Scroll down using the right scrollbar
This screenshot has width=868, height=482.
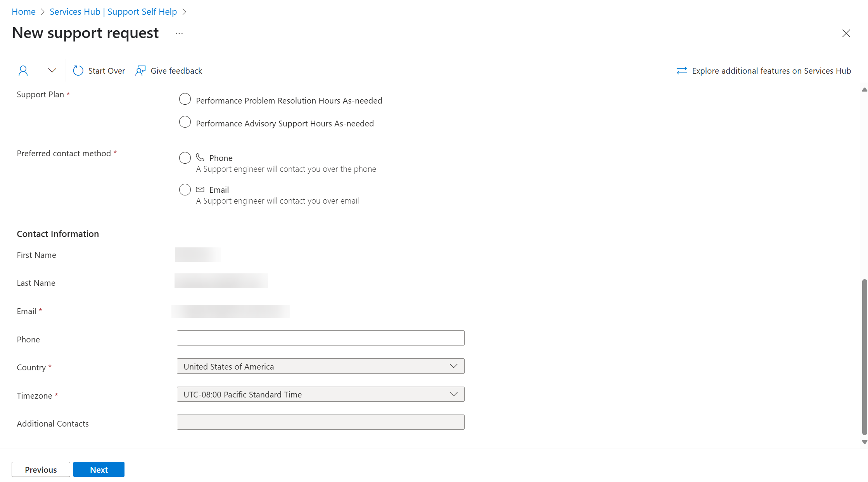pyautogui.click(x=862, y=445)
